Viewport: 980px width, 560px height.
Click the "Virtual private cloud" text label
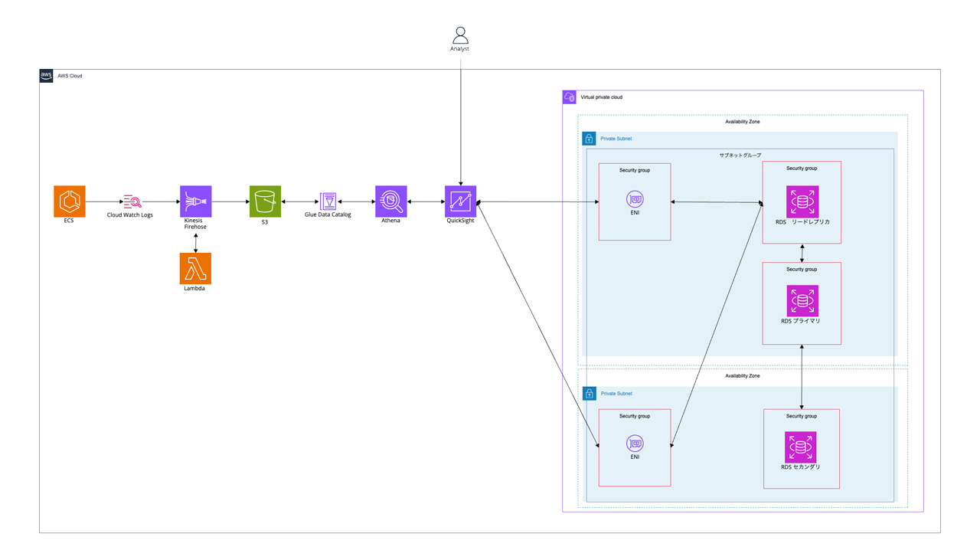[x=602, y=97]
